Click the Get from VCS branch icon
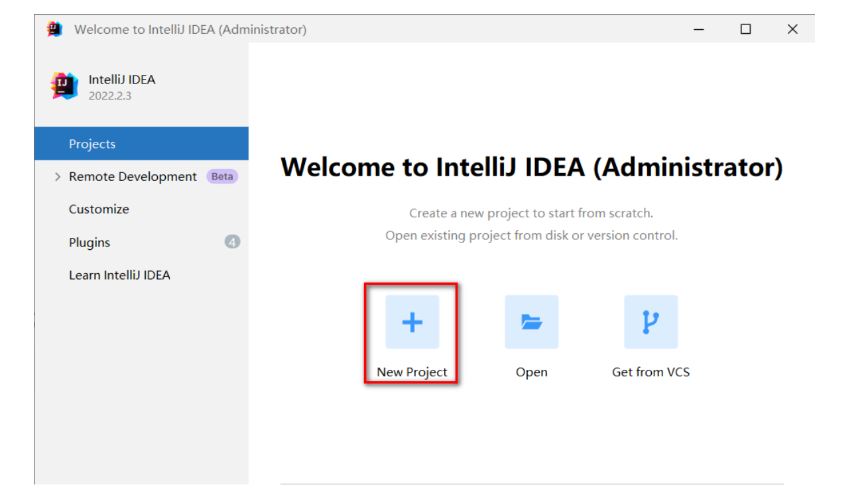This screenshot has height=503, width=868. coord(651,322)
